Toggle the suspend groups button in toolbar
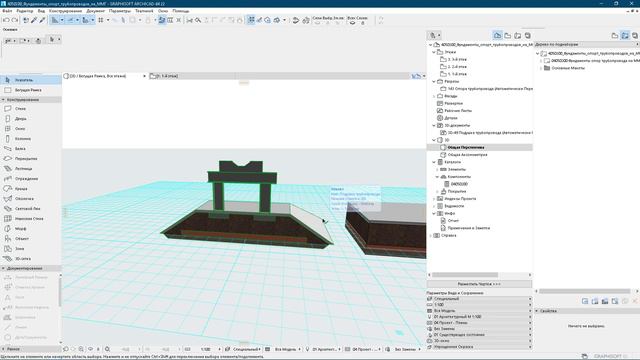This screenshot has width=640, height=360. pyautogui.click(x=162, y=20)
